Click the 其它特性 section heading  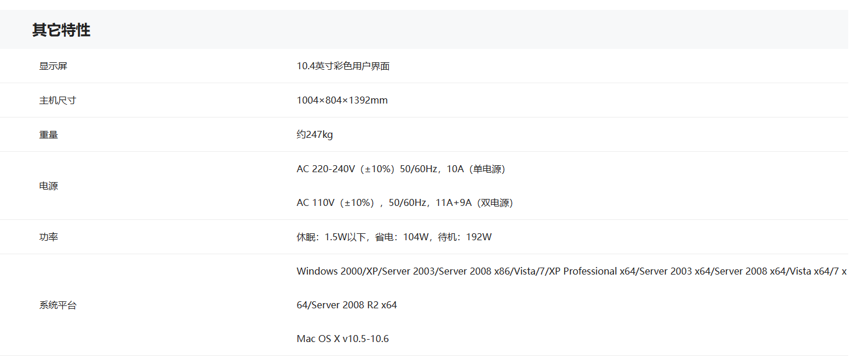point(61,30)
